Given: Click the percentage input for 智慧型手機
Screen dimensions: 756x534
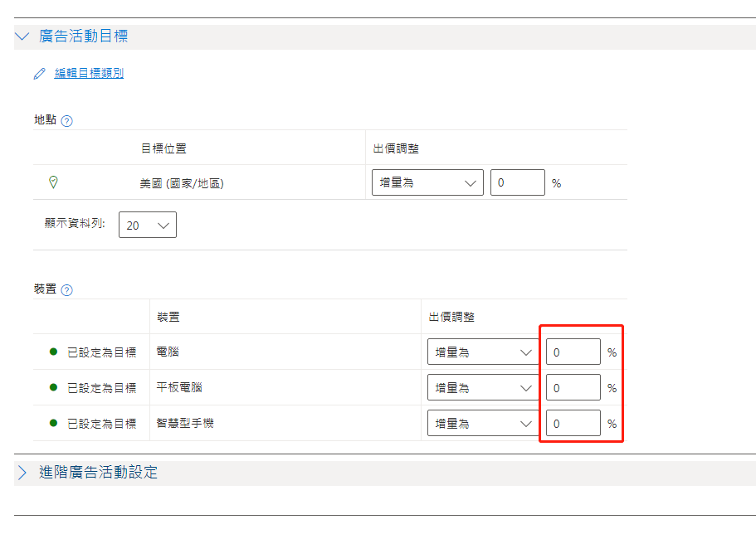Looking at the screenshot, I should [x=573, y=422].
